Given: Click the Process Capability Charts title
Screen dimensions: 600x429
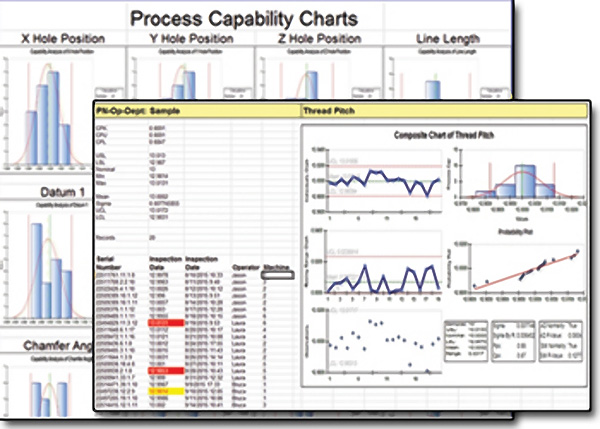Looking at the screenshot, I should tap(244, 19).
